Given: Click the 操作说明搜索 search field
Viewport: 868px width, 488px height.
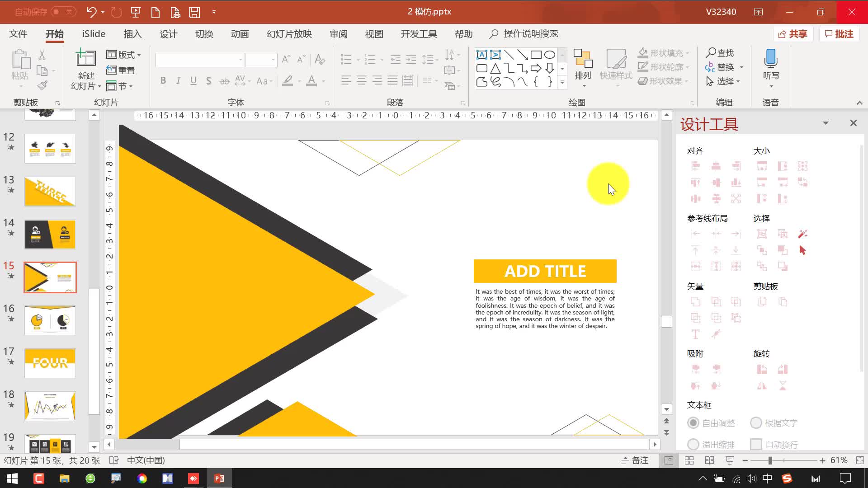Looking at the screenshot, I should 524,34.
